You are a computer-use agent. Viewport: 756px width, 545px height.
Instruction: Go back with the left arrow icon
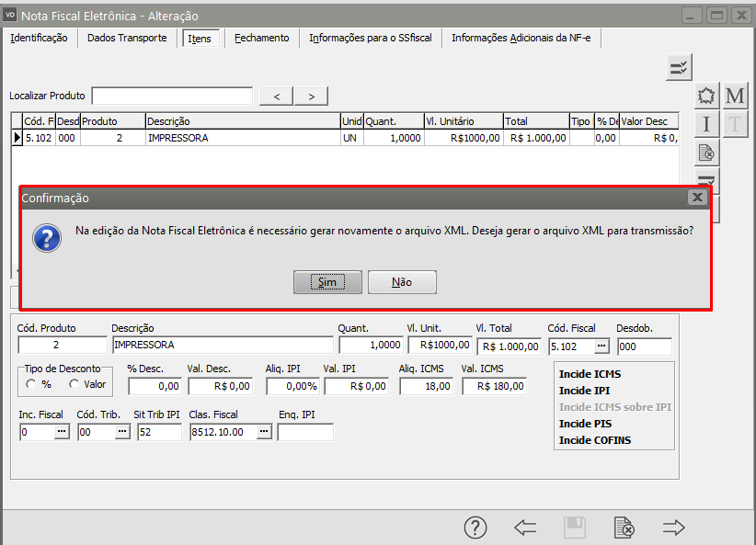click(x=525, y=528)
